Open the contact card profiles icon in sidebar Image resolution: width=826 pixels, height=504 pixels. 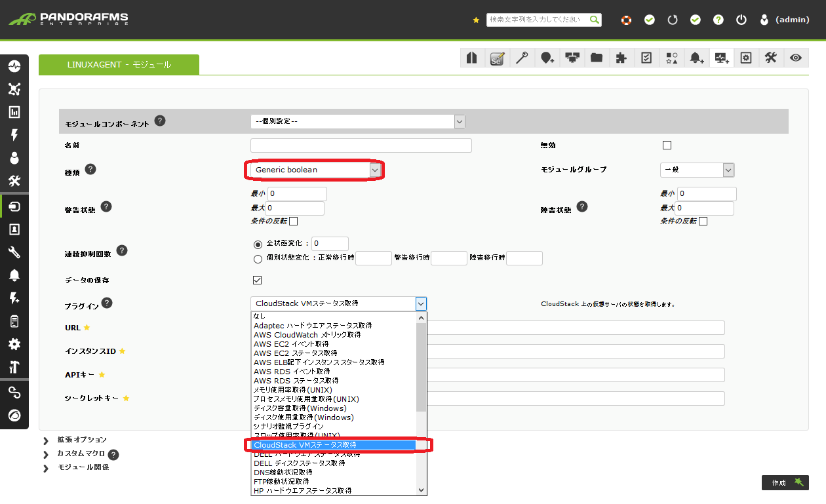[14, 229]
